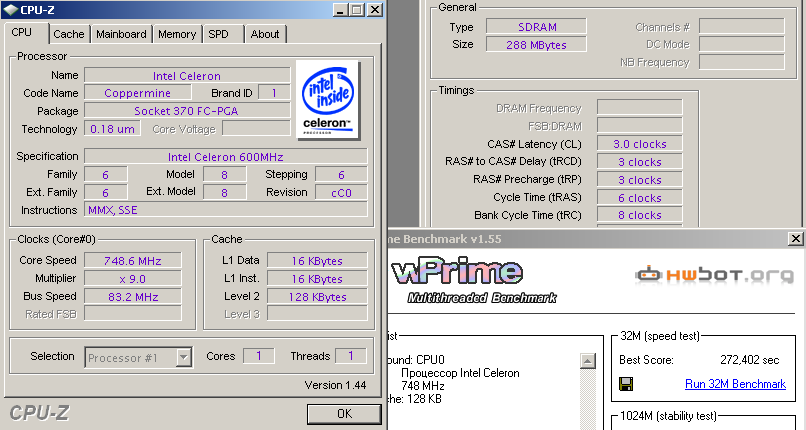The image size is (806, 430).
Task: Click the Cores count field
Action: (x=259, y=356)
